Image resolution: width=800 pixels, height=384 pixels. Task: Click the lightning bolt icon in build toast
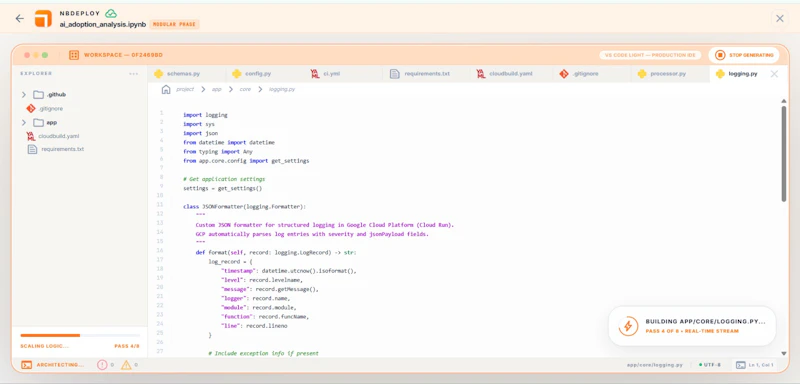coord(628,326)
